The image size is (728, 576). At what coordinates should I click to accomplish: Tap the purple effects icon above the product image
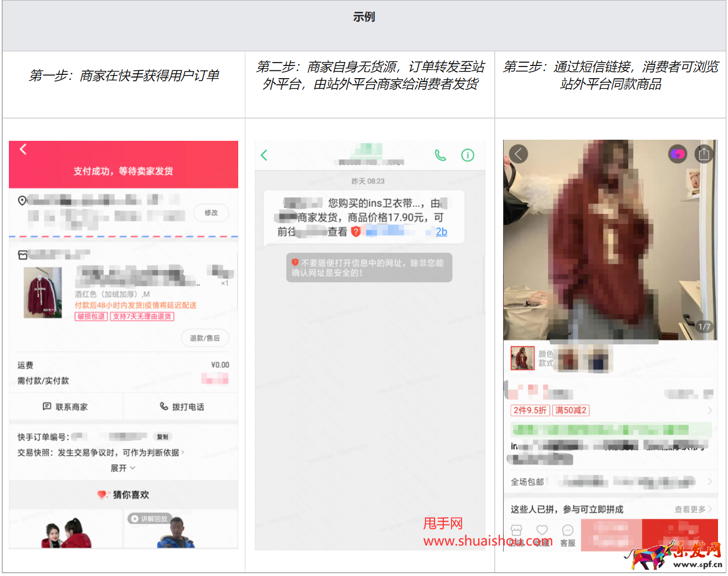pyautogui.click(x=677, y=154)
